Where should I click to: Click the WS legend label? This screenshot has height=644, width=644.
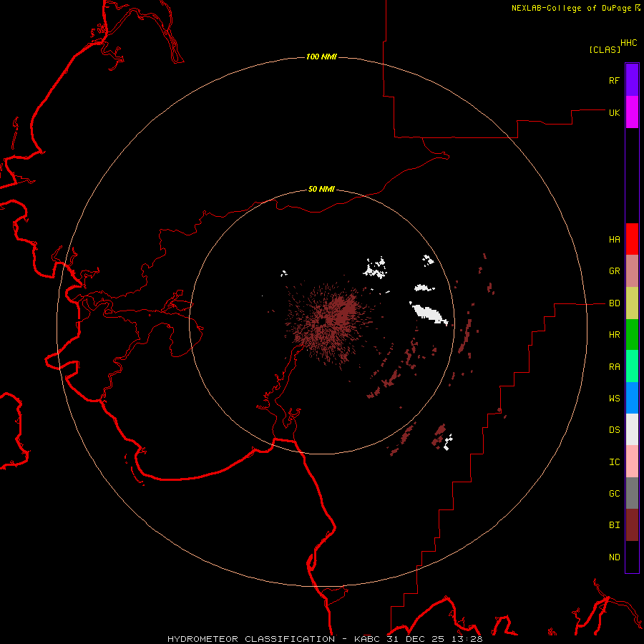click(x=614, y=399)
